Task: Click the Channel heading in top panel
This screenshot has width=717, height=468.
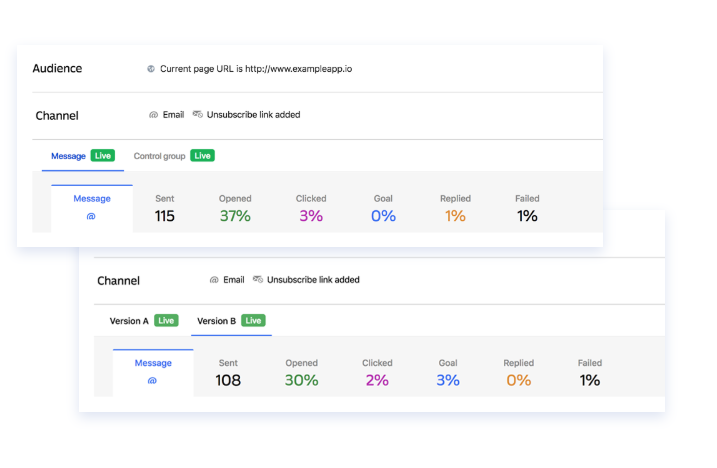Action: point(57,116)
